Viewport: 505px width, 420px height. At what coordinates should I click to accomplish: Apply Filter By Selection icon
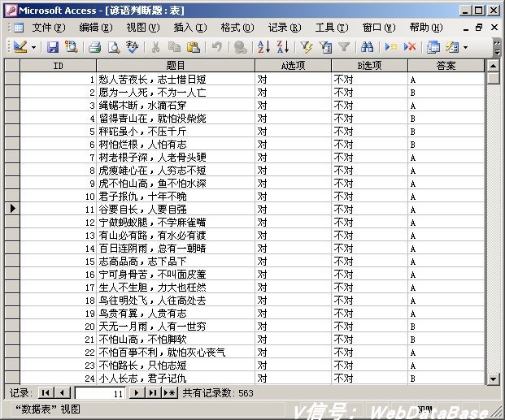tap(307, 47)
